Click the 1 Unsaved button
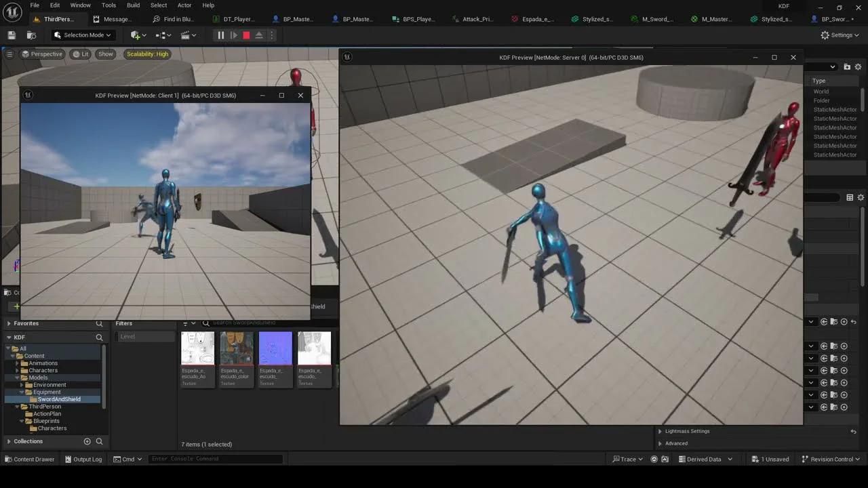The height and width of the screenshot is (488, 868). 770,459
